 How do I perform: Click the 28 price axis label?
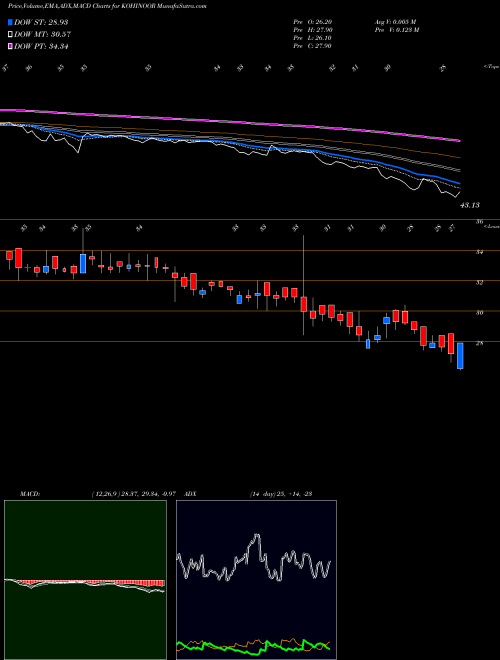tap(479, 343)
